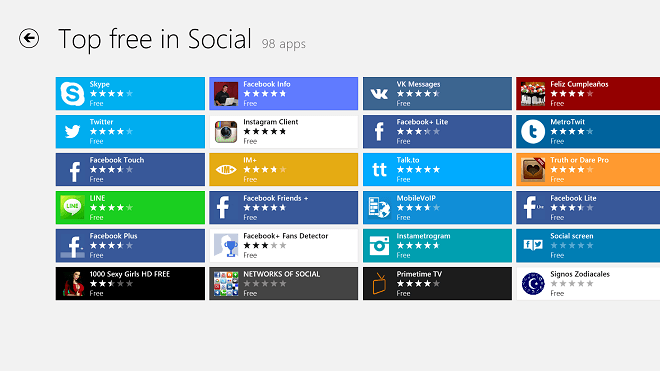Open the Facebook Touch app tile
This screenshot has width=660, height=371.
130,170
